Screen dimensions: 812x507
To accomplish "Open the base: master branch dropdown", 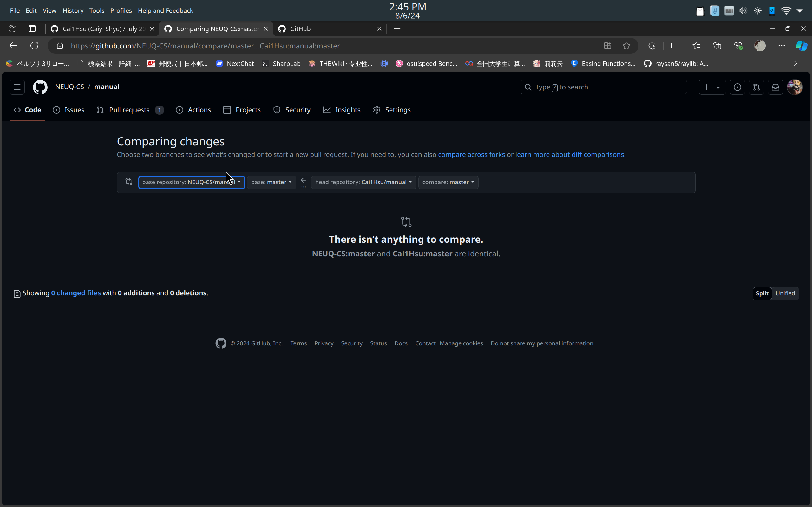I will [271, 182].
